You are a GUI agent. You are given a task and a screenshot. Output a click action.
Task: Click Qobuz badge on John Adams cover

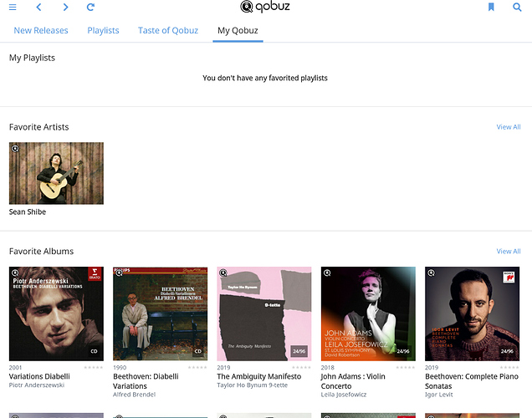click(x=327, y=273)
